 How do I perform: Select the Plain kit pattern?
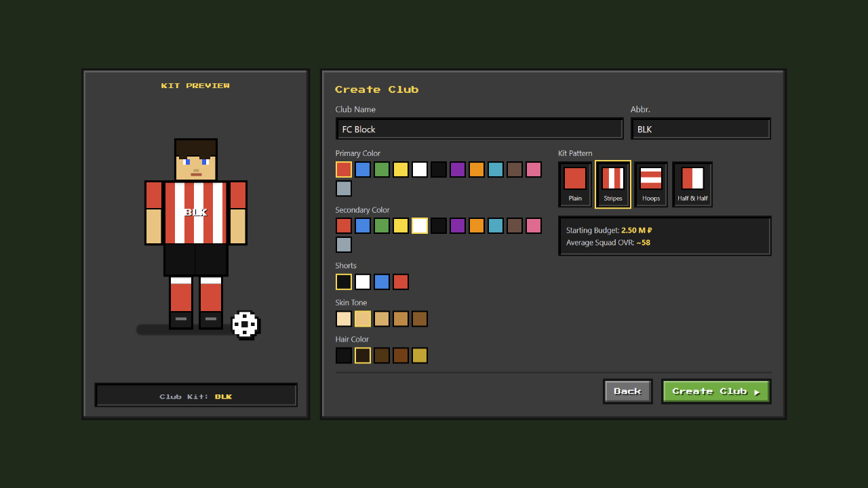tap(575, 184)
